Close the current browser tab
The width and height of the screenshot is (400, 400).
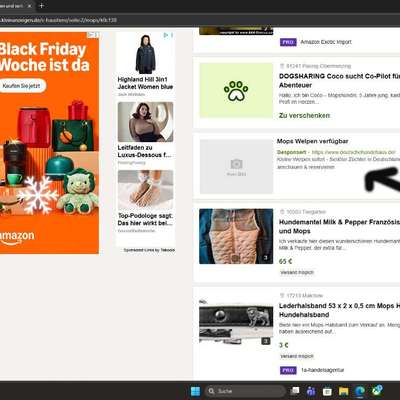29,6
